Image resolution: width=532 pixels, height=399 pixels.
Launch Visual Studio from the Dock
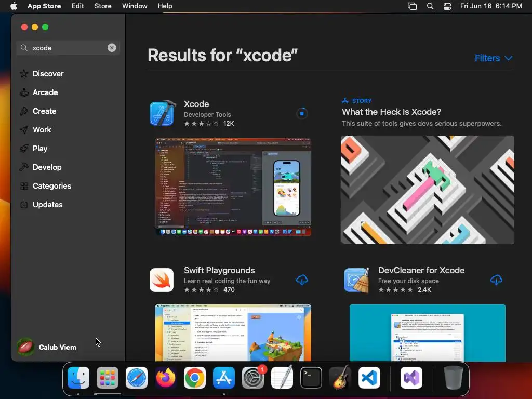click(411, 378)
